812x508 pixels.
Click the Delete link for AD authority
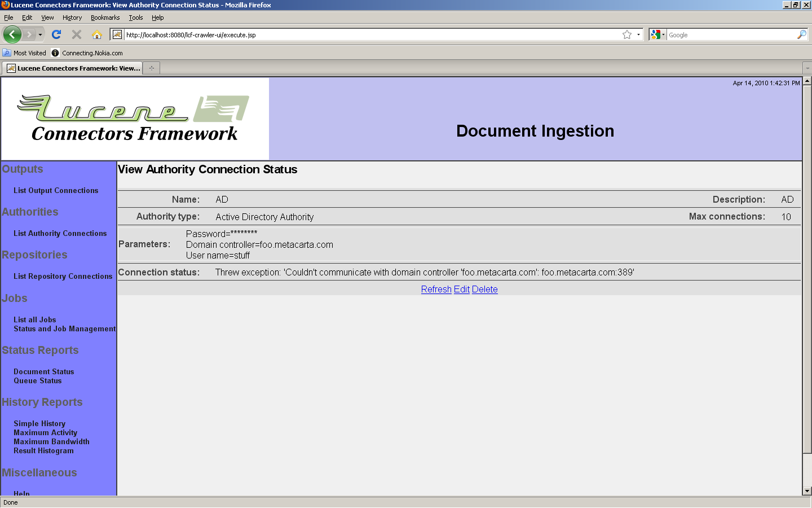(x=484, y=289)
